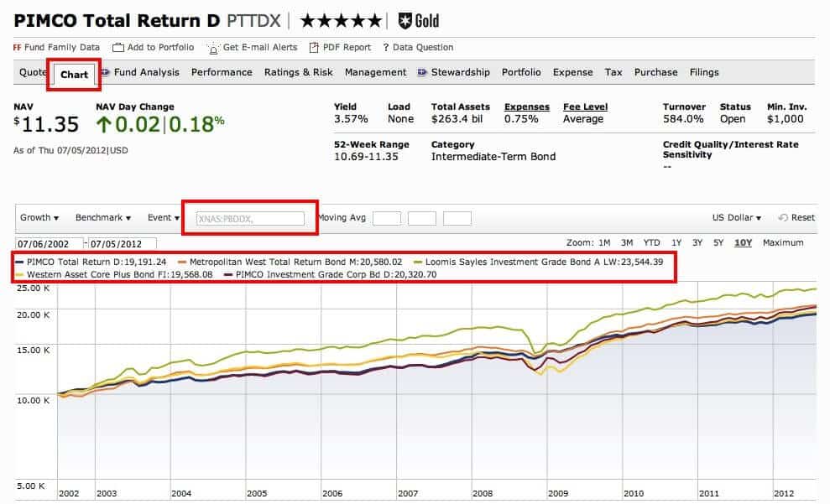Click Western Asset Core Plus legend swatch
830x504 pixels.
coord(19,275)
